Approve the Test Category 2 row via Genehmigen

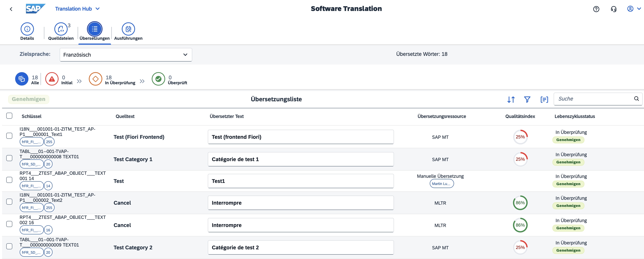point(568,250)
